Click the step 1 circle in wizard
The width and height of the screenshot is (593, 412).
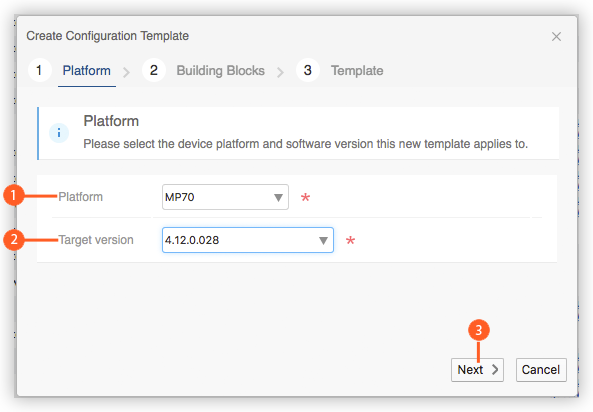coord(40,70)
